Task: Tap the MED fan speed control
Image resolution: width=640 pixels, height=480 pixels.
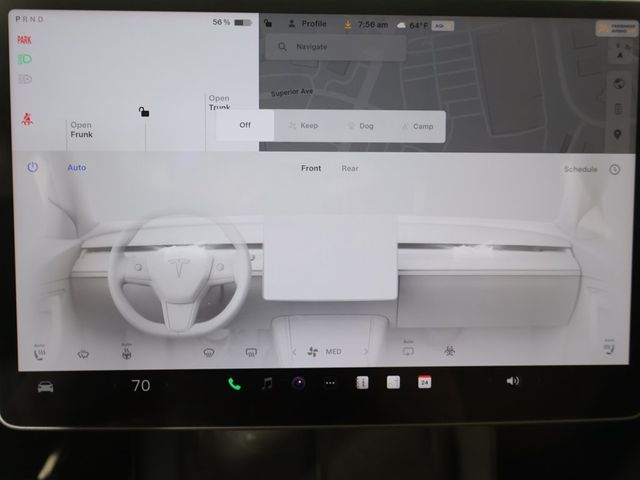Action: click(325, 351)
